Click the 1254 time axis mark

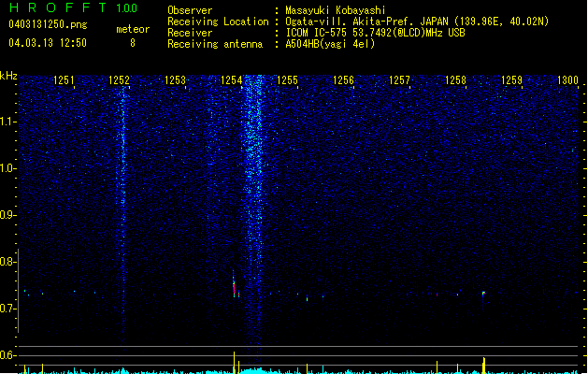click(x=232, y=80)
